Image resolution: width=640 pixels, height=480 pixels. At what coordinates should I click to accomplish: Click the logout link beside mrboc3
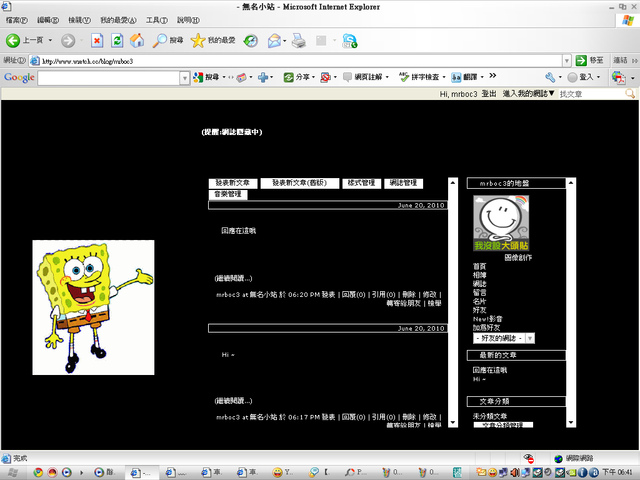(489, 94)
